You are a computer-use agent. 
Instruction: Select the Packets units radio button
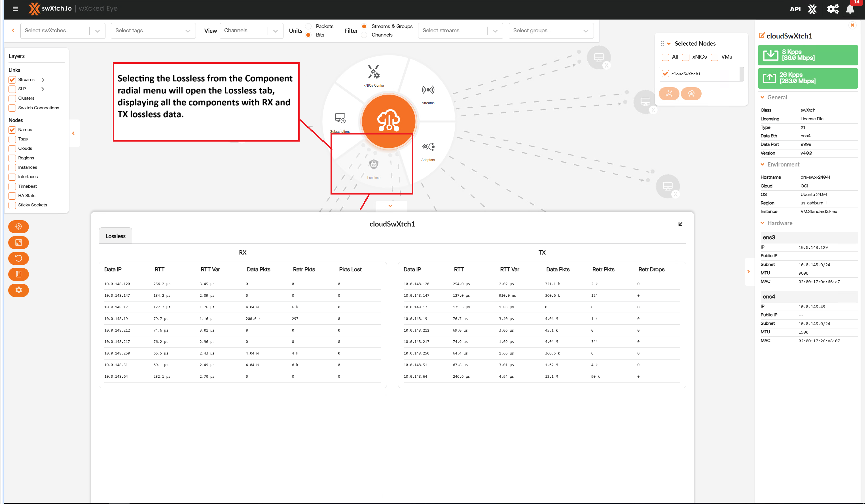308,26
